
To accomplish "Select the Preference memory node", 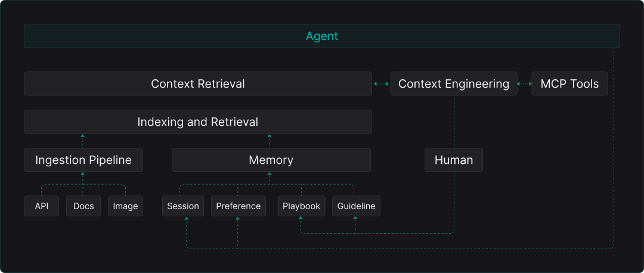I will 238,206.
